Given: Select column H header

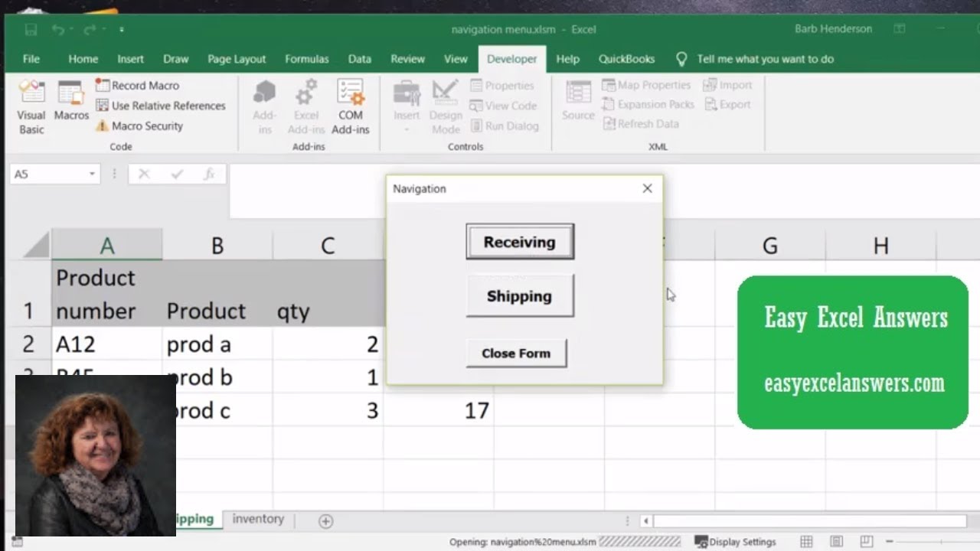Looking at the screenshot, I should 880,245.
